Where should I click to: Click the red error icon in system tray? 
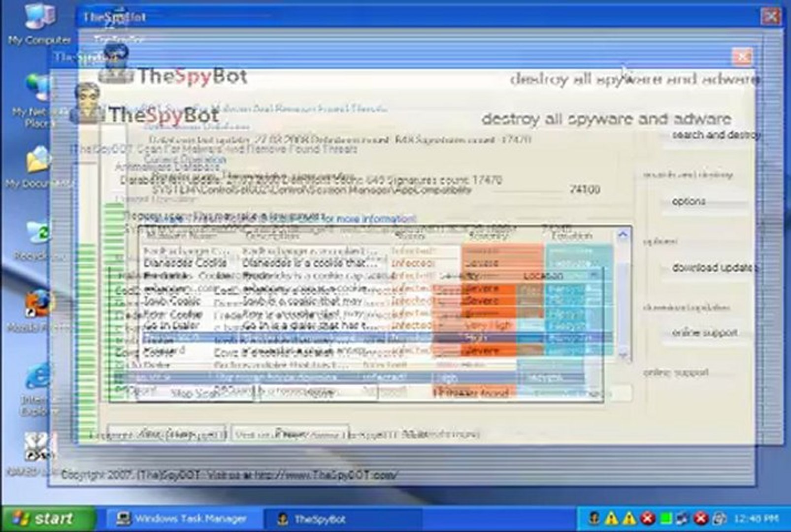[649, 518]
